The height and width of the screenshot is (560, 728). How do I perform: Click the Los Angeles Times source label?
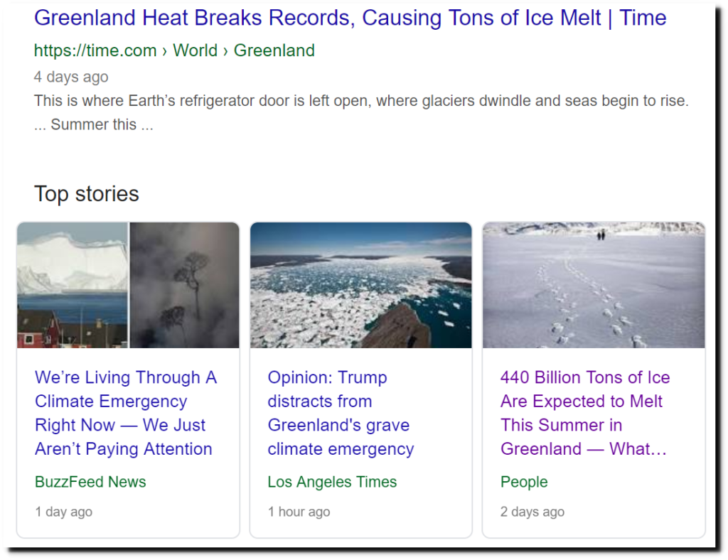pyautogui.click(x=332, y=482)
